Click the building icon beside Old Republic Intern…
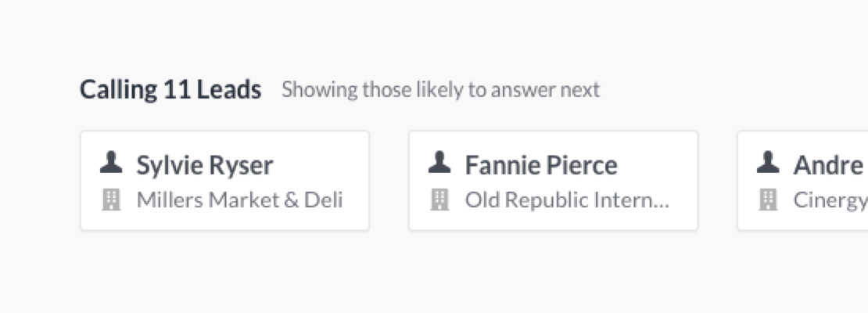The height and width of the screenshot is (313, 868). click(x=439, y=200)
